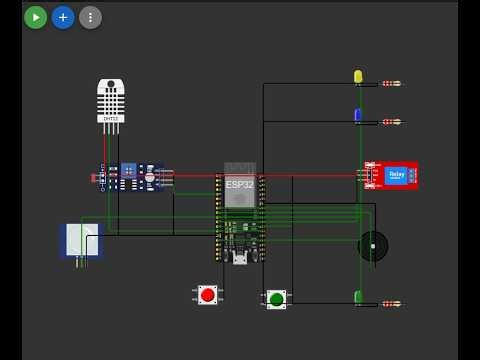Click the ESP32 micro USB port
Viewport: 480px width, 360px height.
pyautogui.click(x=240, y=258)
